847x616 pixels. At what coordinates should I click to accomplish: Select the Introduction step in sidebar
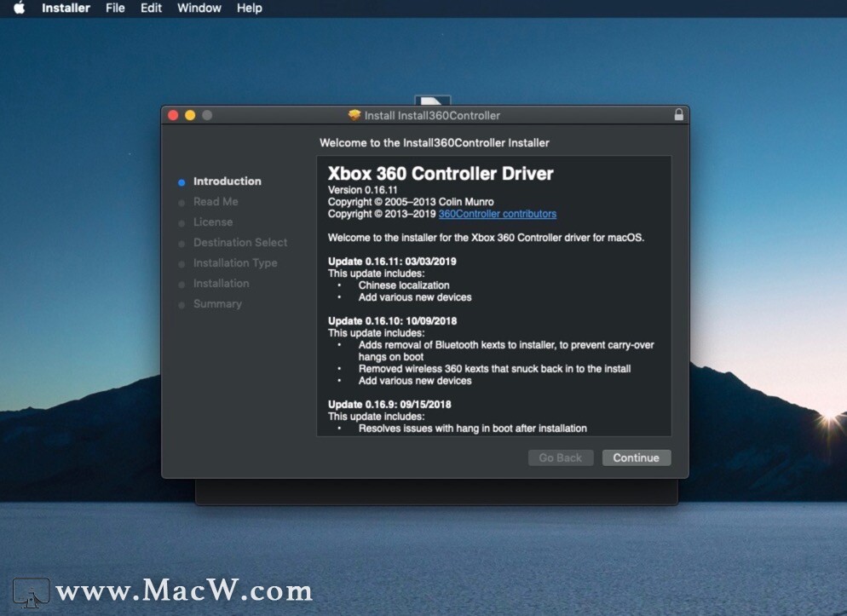[228, 181]
